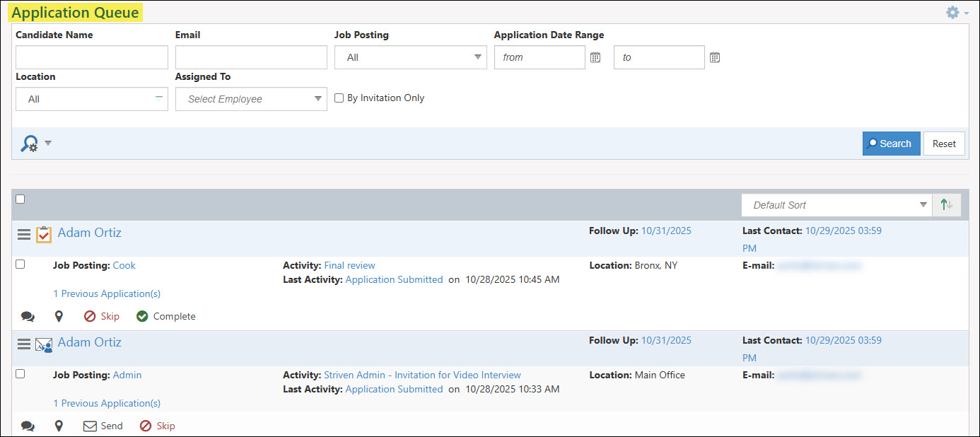Open 1 Previous Application(s) for the Cook posting

[107, 293]
